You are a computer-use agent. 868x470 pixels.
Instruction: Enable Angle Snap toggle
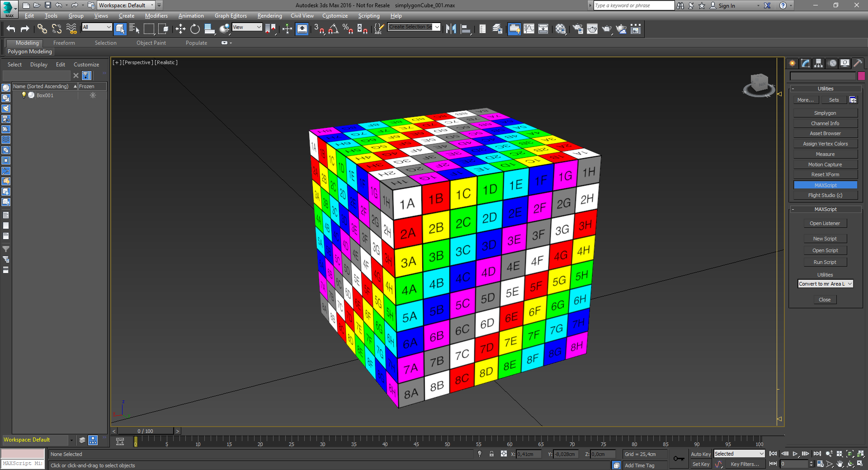click(x=333, y=28)
